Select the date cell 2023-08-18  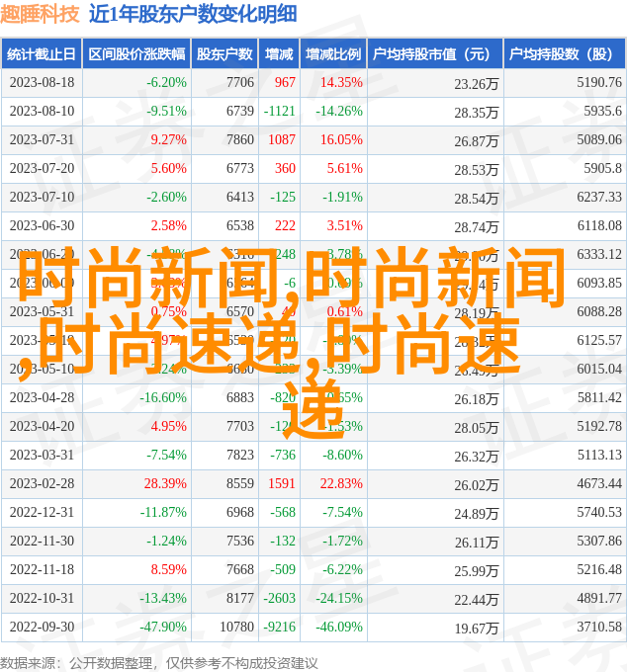pyautogui.click(x=42, y=82)
